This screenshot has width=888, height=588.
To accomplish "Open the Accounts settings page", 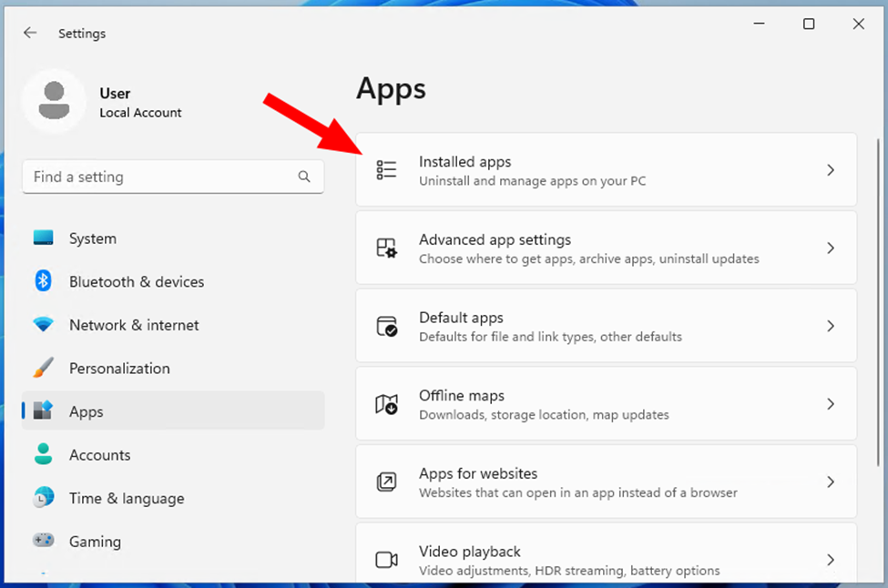I will [x=99, y=455].
